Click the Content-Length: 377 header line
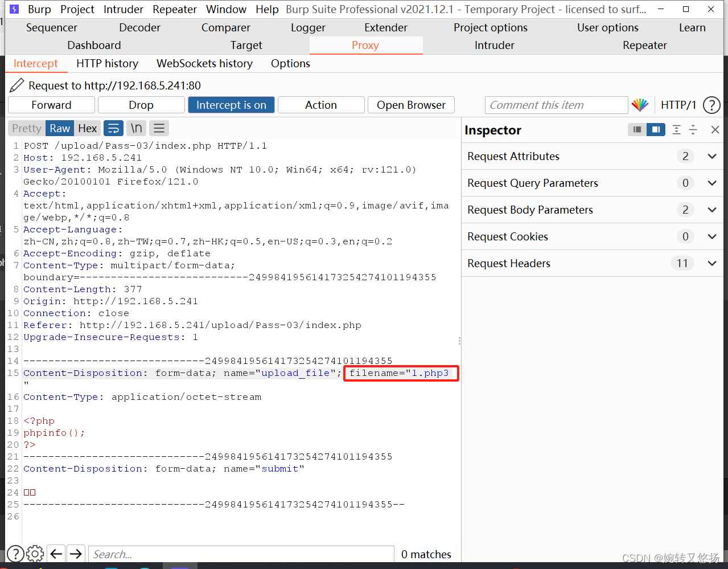728x569 pixels. (83, 289)
